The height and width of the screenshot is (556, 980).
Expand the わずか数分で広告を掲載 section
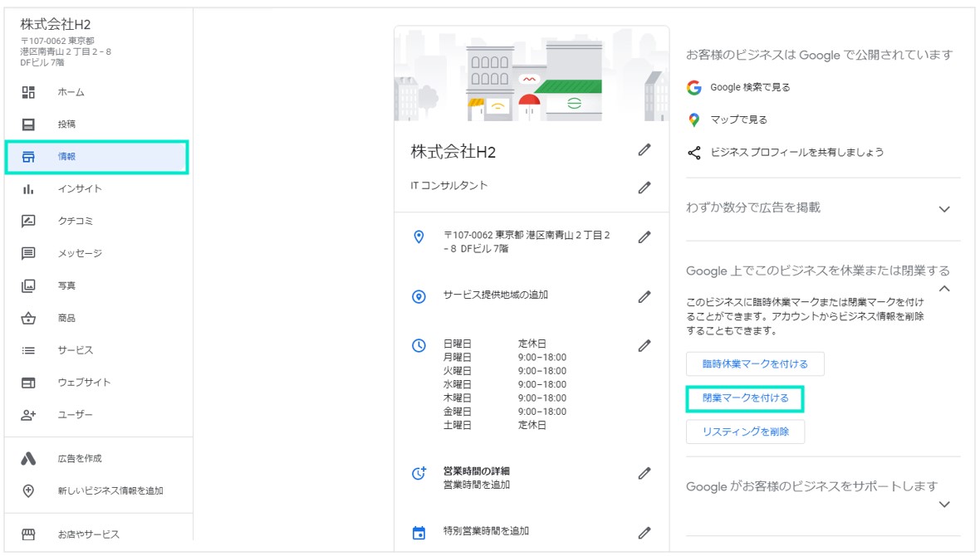(943, 209)
